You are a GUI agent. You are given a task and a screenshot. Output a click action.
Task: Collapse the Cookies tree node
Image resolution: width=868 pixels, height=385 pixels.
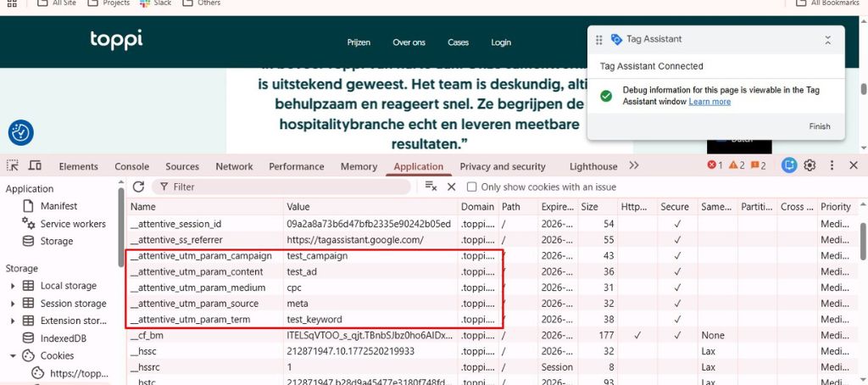coord(13,356)
